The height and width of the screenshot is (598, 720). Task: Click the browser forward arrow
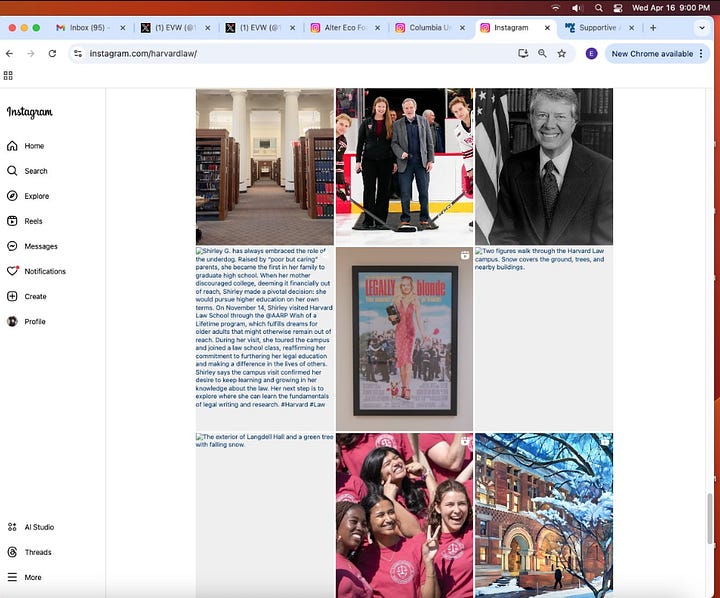click(31, 54)
